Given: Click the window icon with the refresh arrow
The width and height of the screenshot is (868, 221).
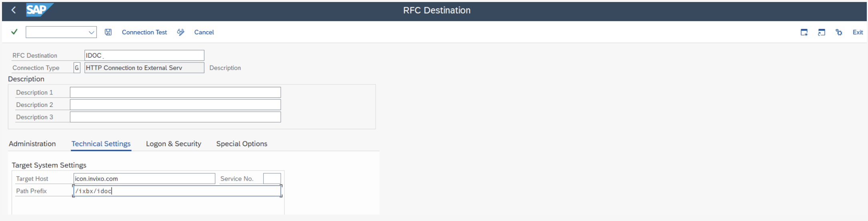Looking at the screenshot, I should (x=822, y=32).
